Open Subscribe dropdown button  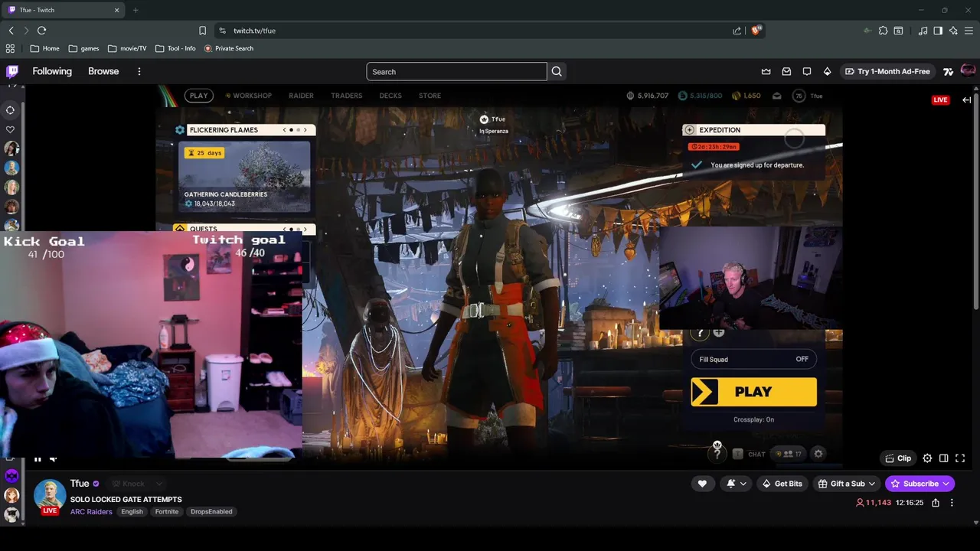tap(920, 484)
